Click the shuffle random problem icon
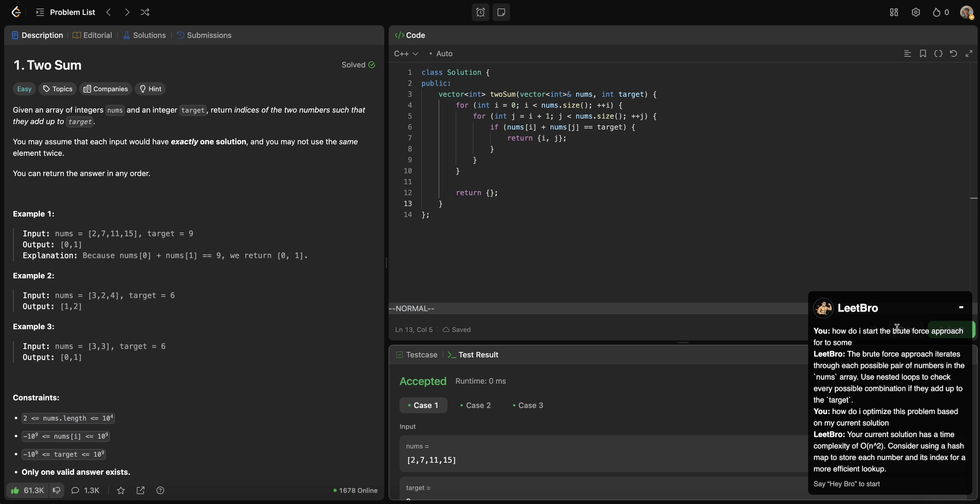 (x=145, y=12)
